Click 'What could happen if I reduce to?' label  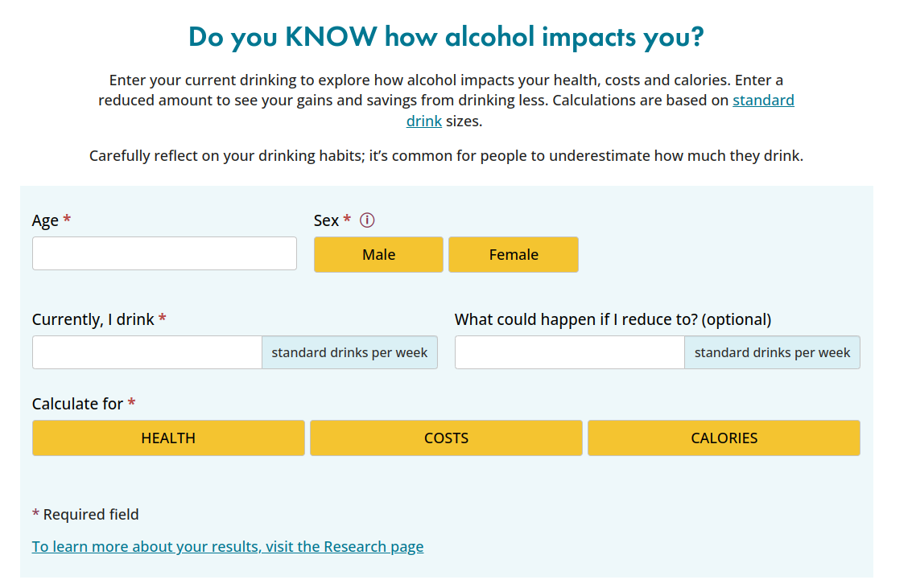coord(613,319)
